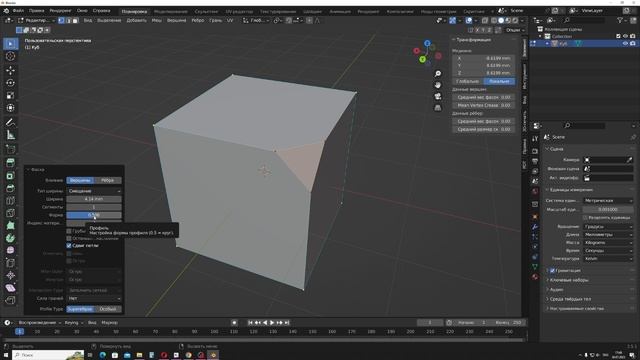
Task: Toggle the camera view icon in viewport
Action: tap(438, 97)
